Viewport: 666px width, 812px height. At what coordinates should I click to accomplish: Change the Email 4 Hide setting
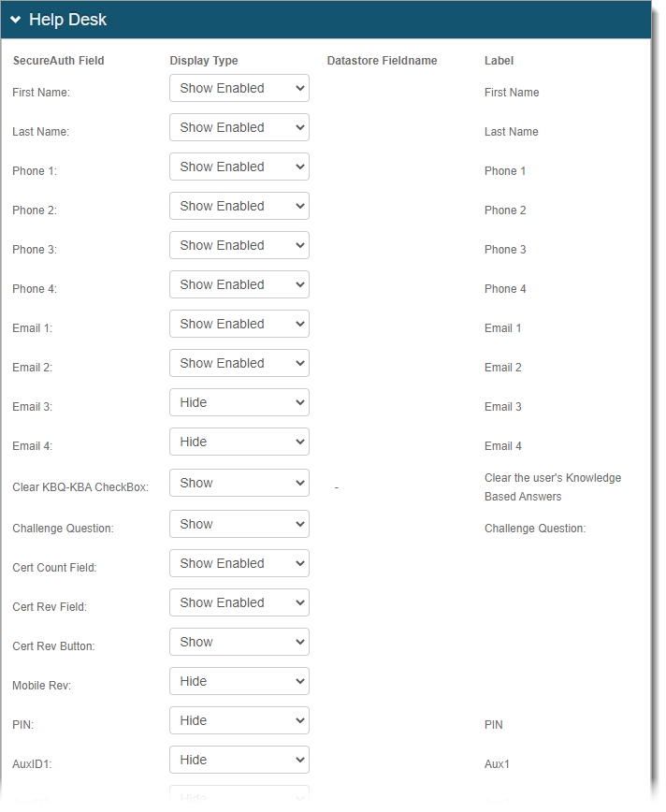coord(239,441)
